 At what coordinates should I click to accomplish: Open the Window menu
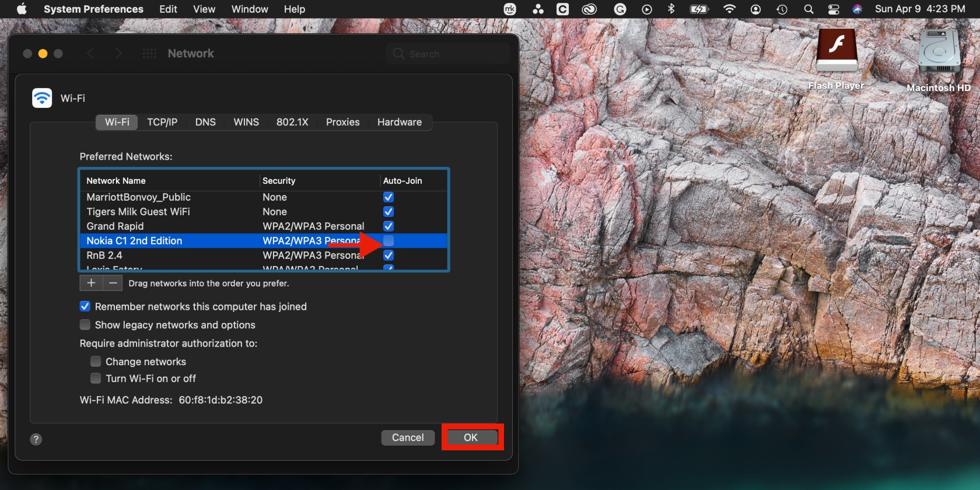(x=250, y=9)
